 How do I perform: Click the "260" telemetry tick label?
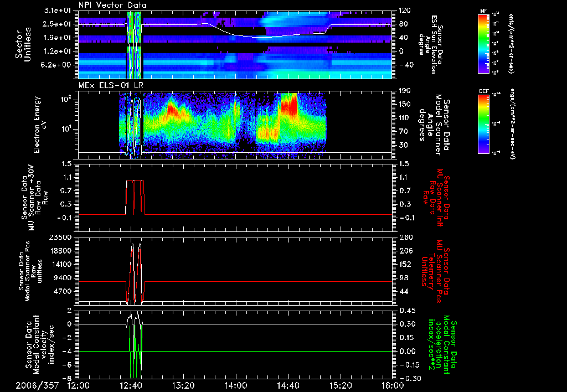[405, 238]
